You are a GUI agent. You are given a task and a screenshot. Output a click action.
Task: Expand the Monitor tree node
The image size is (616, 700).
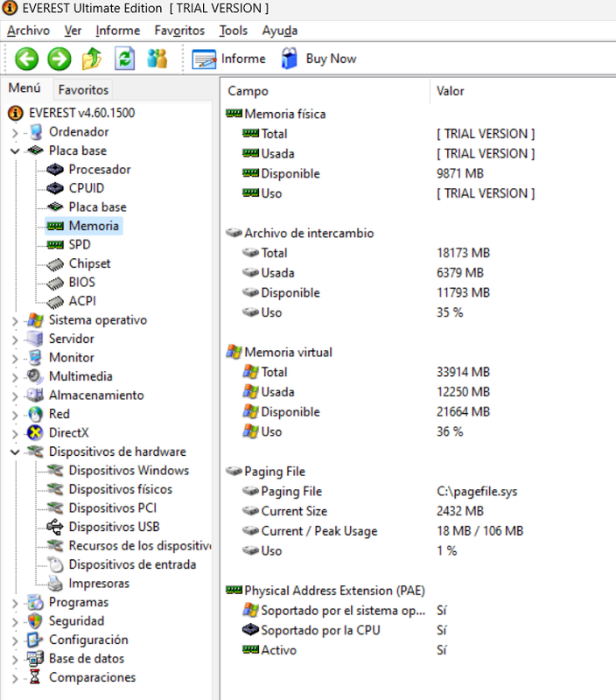point(15,359)
